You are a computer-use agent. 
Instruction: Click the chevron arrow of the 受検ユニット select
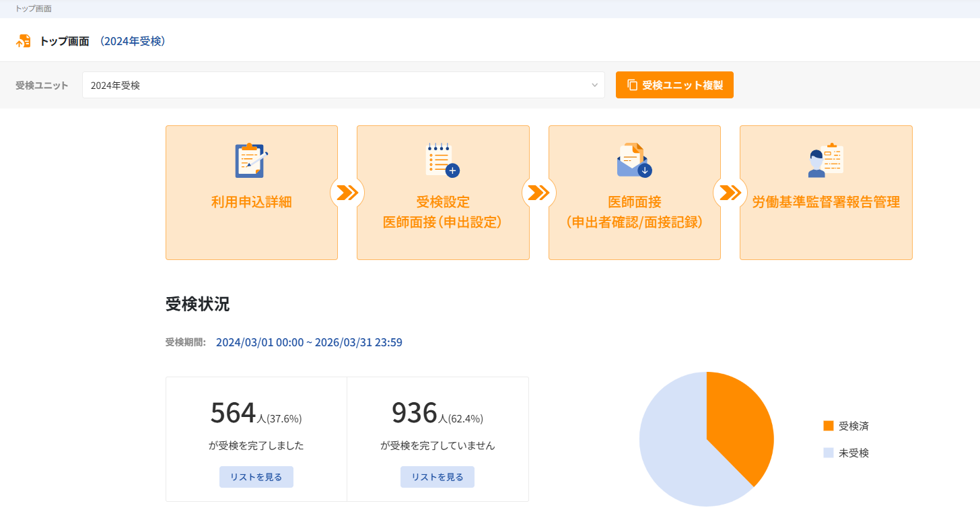click(594, 85)
